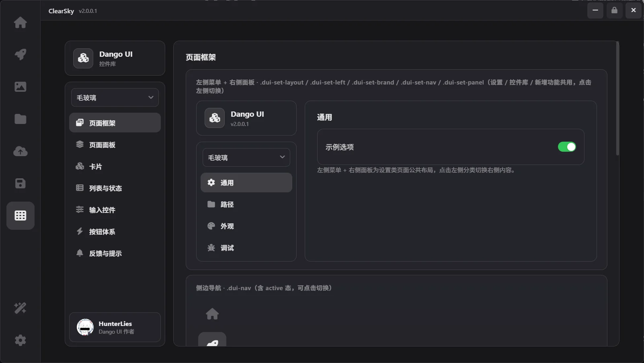
Task: Click the cloud upload sidebar icon
Action: coord(20,151)
